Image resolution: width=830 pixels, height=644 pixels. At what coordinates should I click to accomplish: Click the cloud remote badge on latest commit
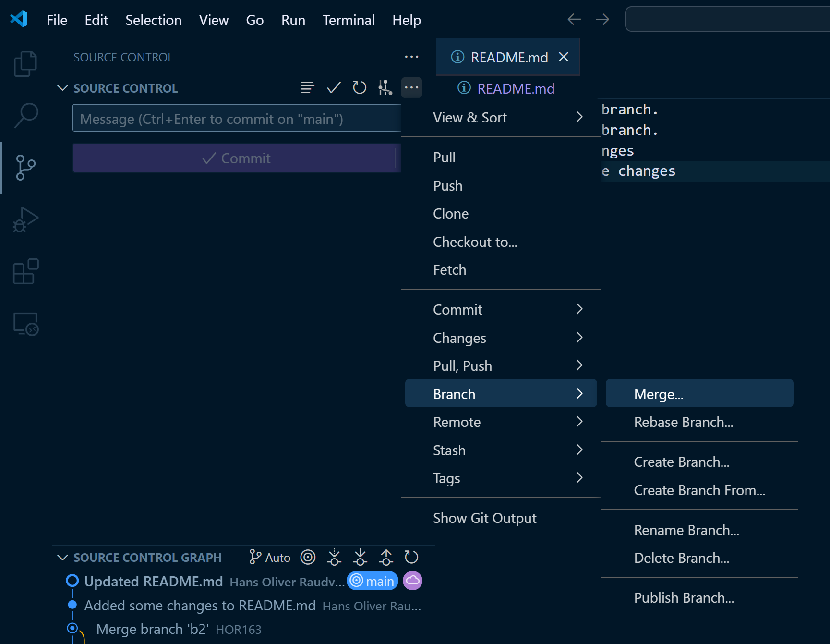(x=412, y=581)
